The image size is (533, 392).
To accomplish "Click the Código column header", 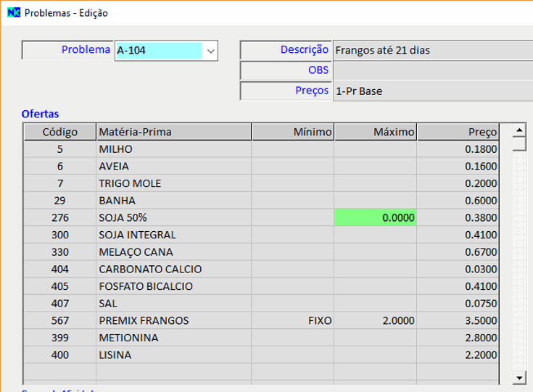I will [x=59, y=132].
